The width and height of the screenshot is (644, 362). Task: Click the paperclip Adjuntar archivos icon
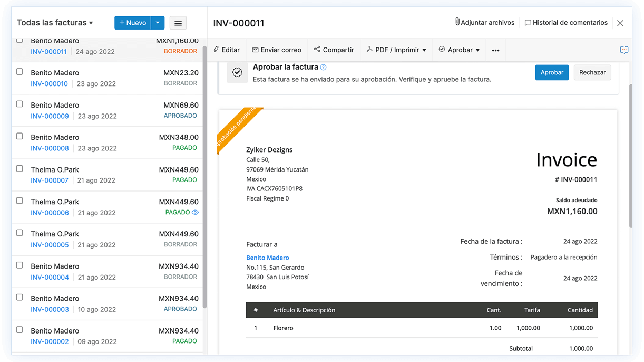coord(457,22)
